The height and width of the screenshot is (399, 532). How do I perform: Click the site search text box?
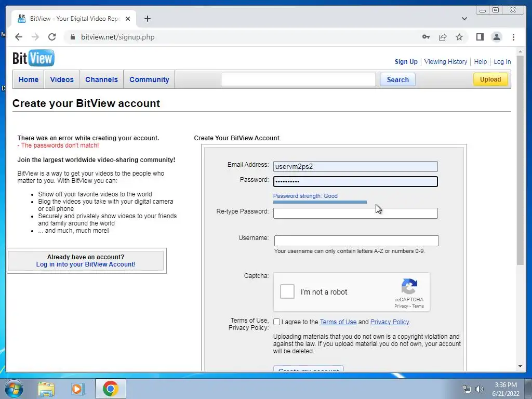coord(298,79)
